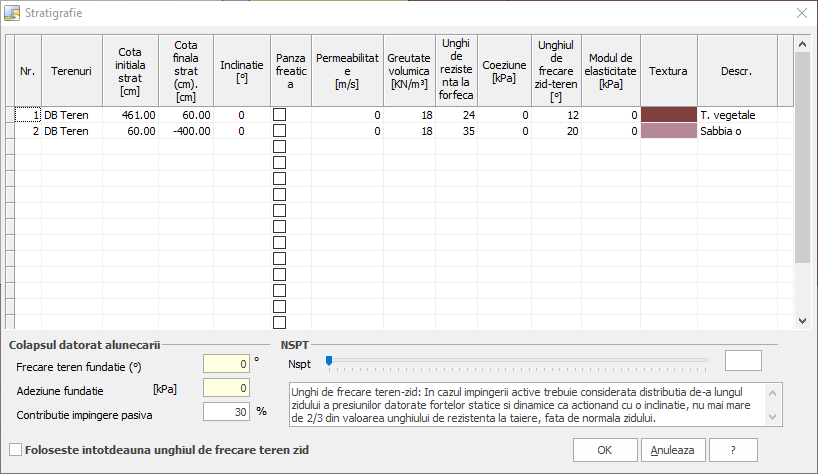The width and height of the screenshot is (818, 474).
Task: Click the Nspt value box
Action: 743,360
